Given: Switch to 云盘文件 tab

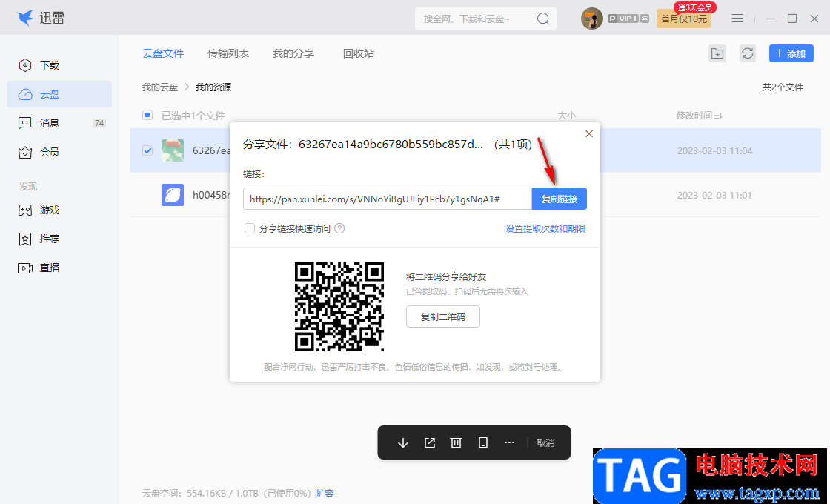Looking at the screenshot, I should tap(163, 53).
